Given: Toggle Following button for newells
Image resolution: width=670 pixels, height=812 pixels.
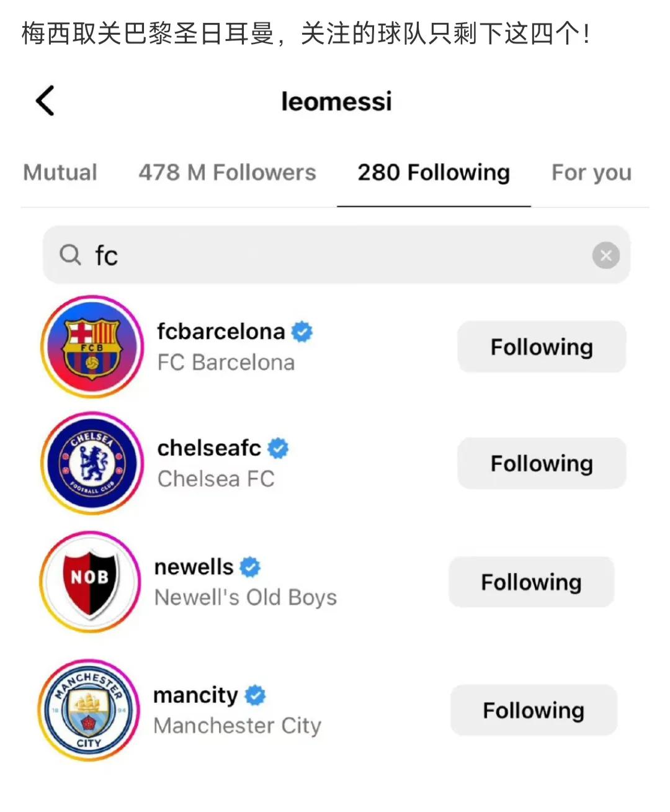Looking at the screenshot, I should tap(532, 582).
